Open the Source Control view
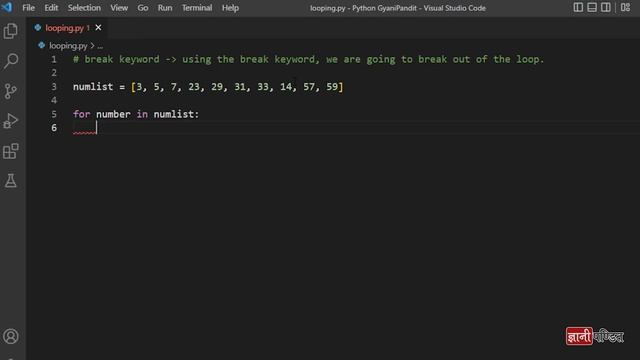This screenshot has width=640, height=360. point(11,91)
